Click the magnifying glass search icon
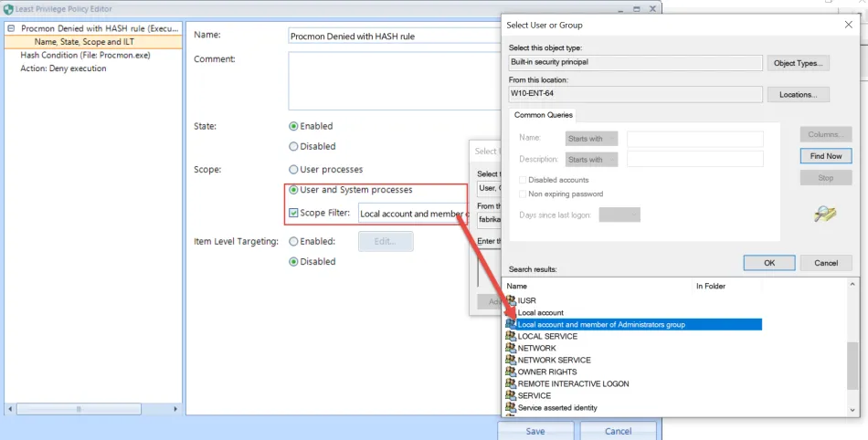 pyautogui.click(x=825, y=214)
